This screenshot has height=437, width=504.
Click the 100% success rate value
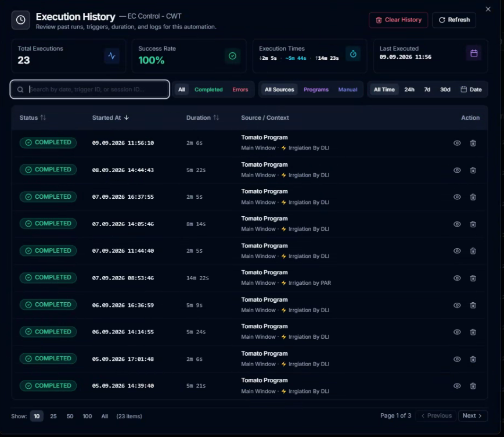151,60
